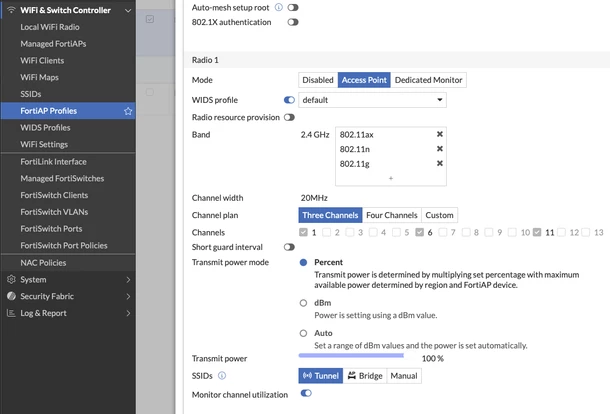
Task: Select Auto transmit power mode
Action: coord(303,333)
